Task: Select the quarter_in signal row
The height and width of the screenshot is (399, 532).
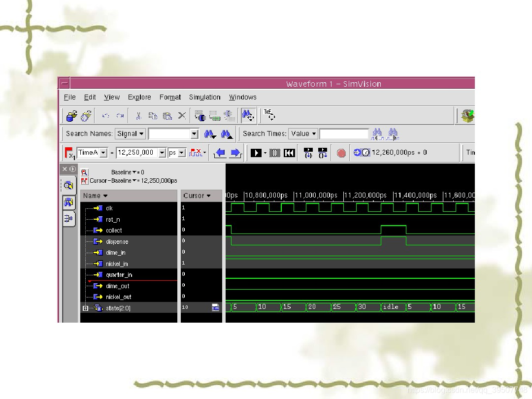Action: (x=129, y=274)
